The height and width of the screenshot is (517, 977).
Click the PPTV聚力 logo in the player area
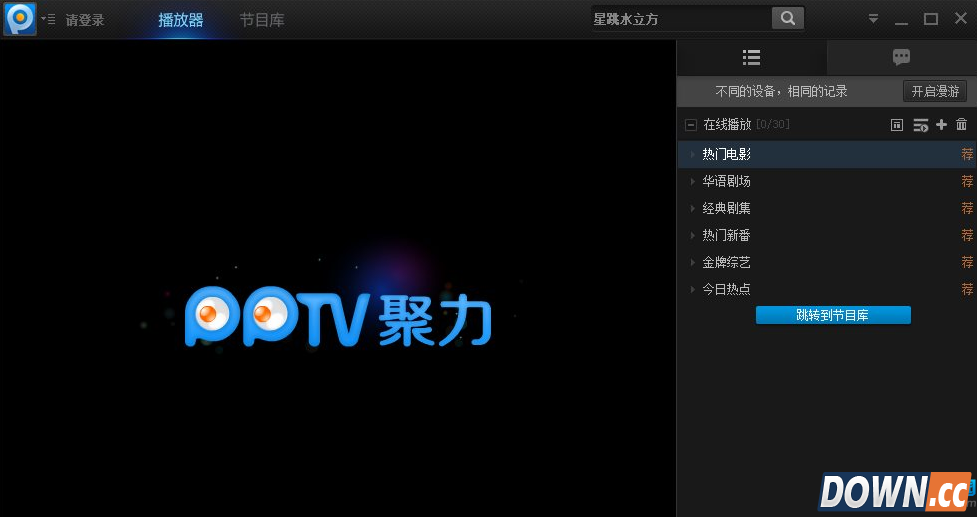[x=338, y=316]
